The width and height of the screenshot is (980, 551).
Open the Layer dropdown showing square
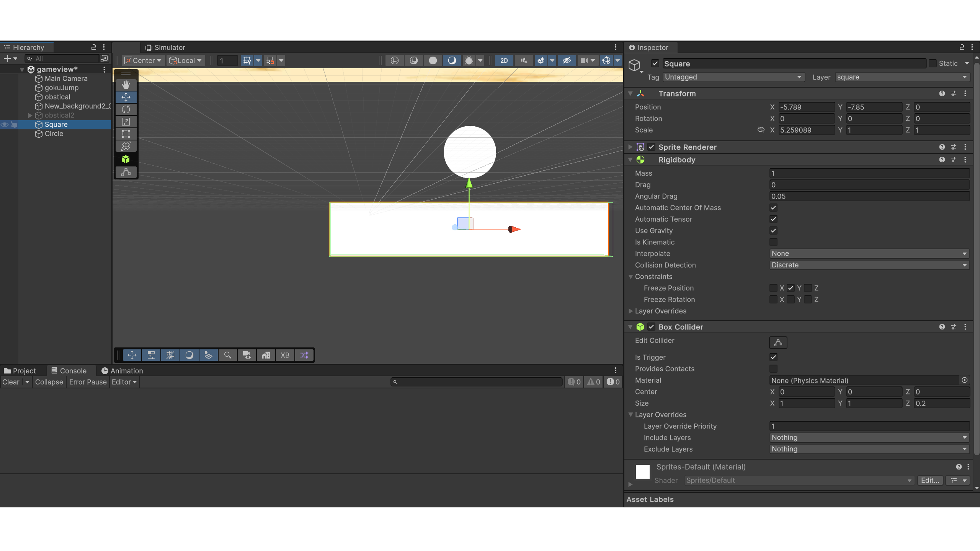coord(902,77)
